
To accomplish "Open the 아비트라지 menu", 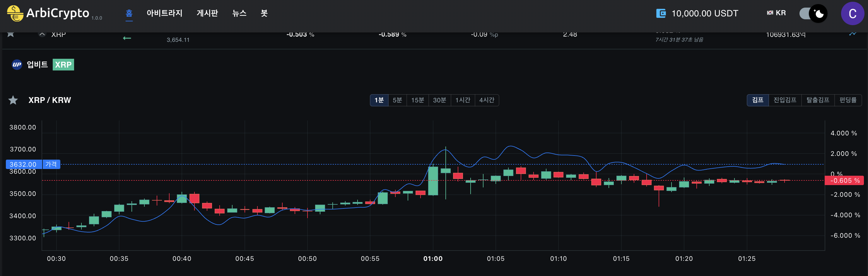I will [x=165, y=13].
